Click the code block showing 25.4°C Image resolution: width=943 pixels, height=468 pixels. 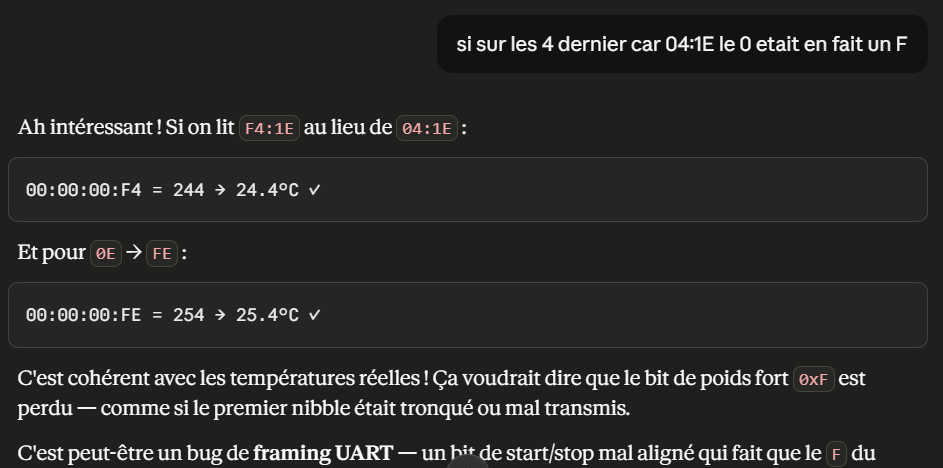[x=468, y=315]
